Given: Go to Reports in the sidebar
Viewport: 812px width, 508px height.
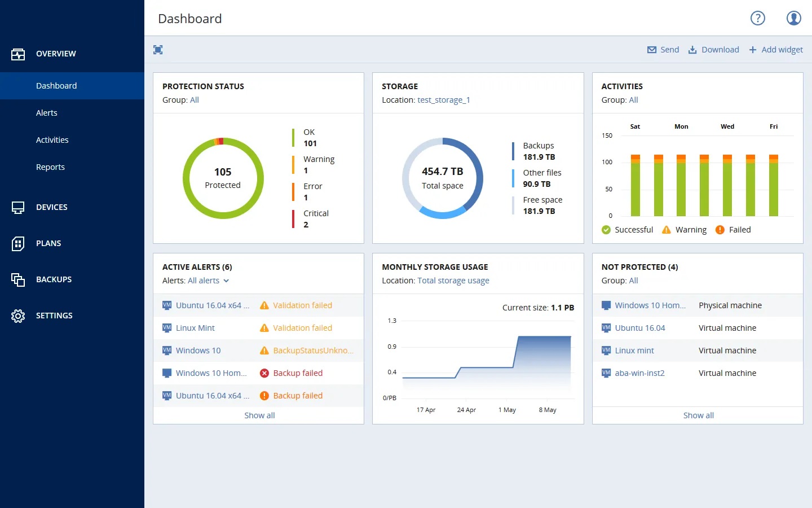Looking at the screenshot, I should (50, 167).
